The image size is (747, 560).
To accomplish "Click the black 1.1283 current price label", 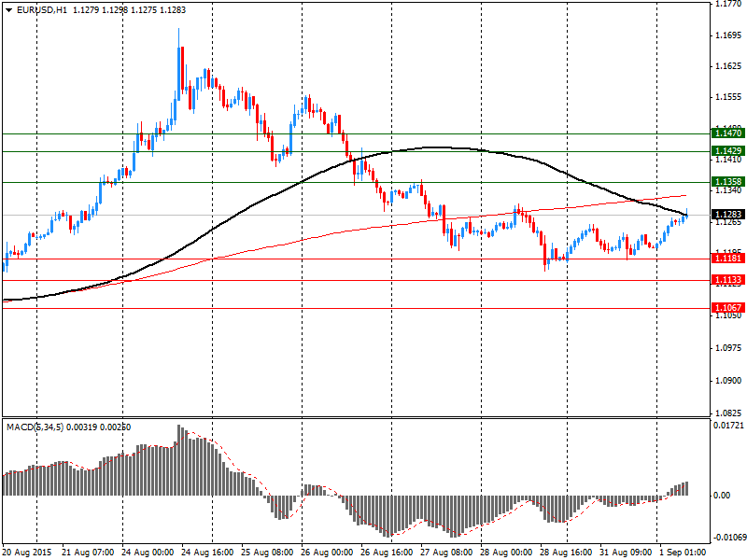I will click(x=727, y=215).
